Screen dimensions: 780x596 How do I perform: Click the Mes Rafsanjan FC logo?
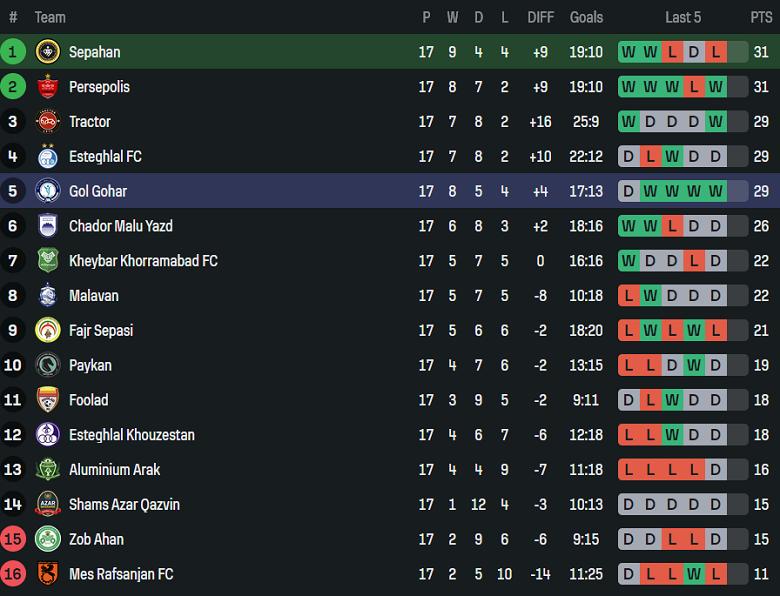(x=48, y=574)
